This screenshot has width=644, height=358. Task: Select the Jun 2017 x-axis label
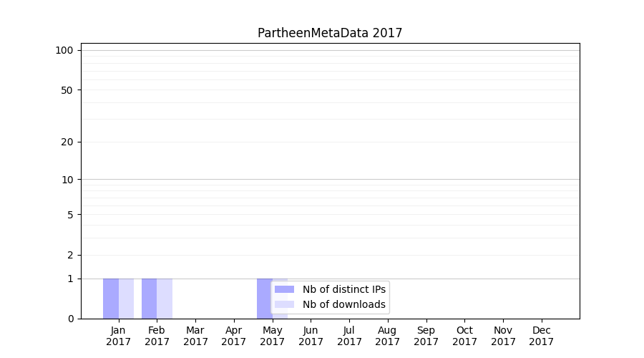[311, 336]
